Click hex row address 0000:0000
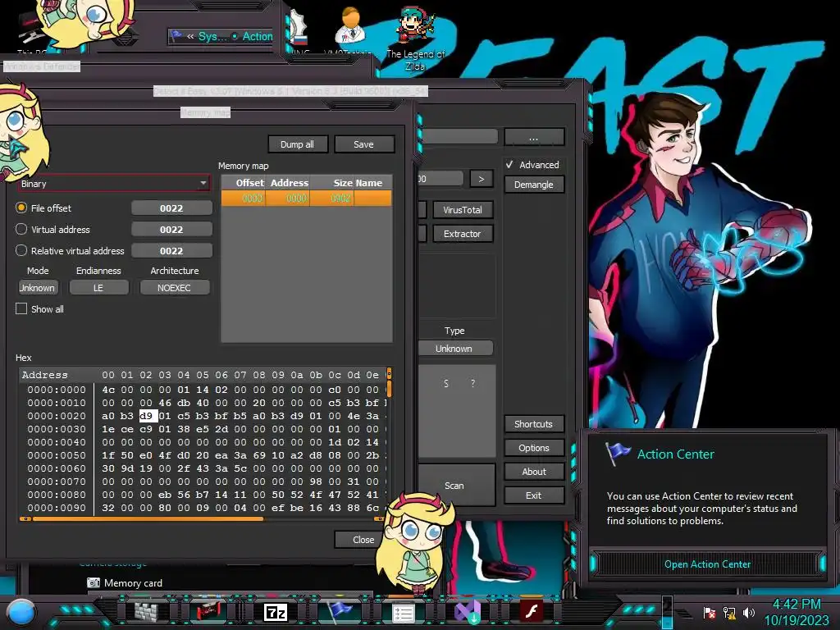 [x=57, y=390]
